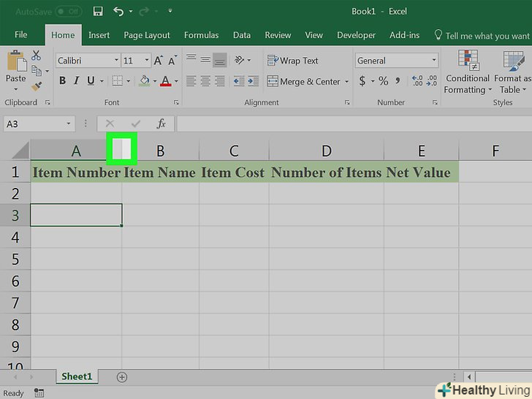Apply the Fill Color paint bucket
The width and height of the screenshot is (532, 399).
[x=145, y=80]
